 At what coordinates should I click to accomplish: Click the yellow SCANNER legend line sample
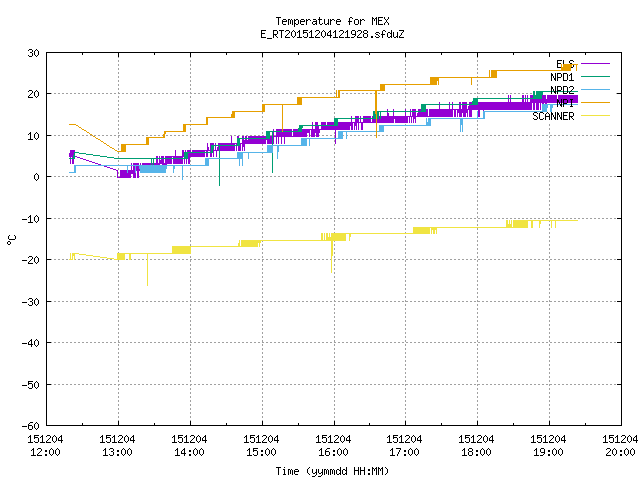[595, 116]
